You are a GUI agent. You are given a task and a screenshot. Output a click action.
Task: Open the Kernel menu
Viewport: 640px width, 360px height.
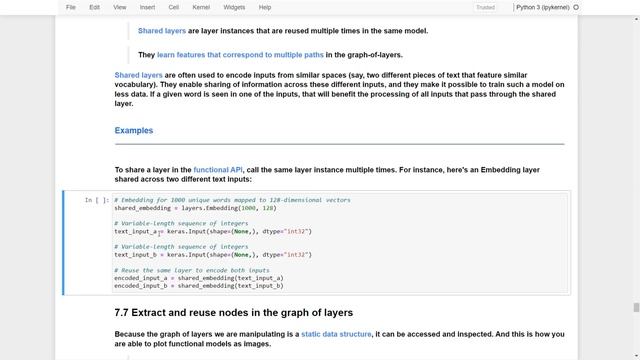201,7
